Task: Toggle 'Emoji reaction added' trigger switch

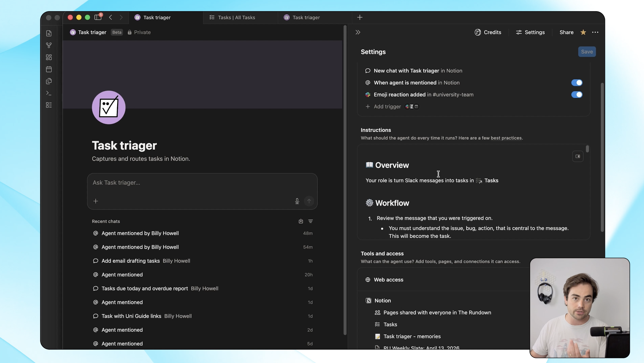Action: pyautogui.click(x=577, y=95)
